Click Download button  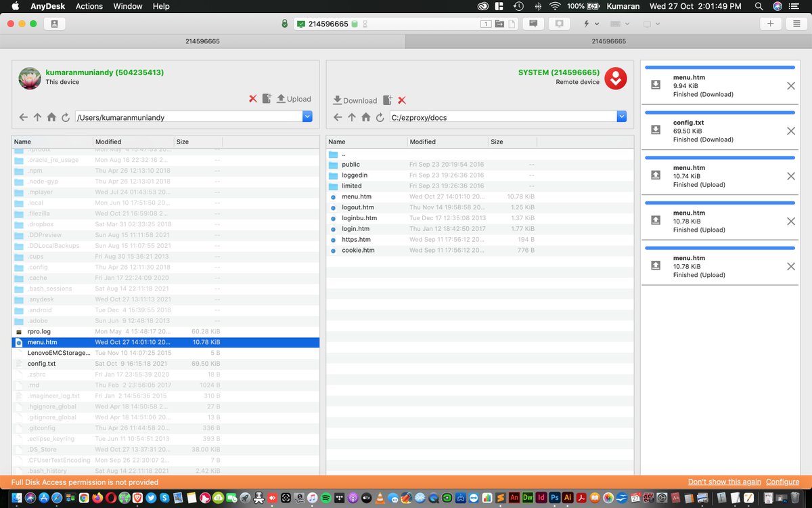tap(355, 100)
